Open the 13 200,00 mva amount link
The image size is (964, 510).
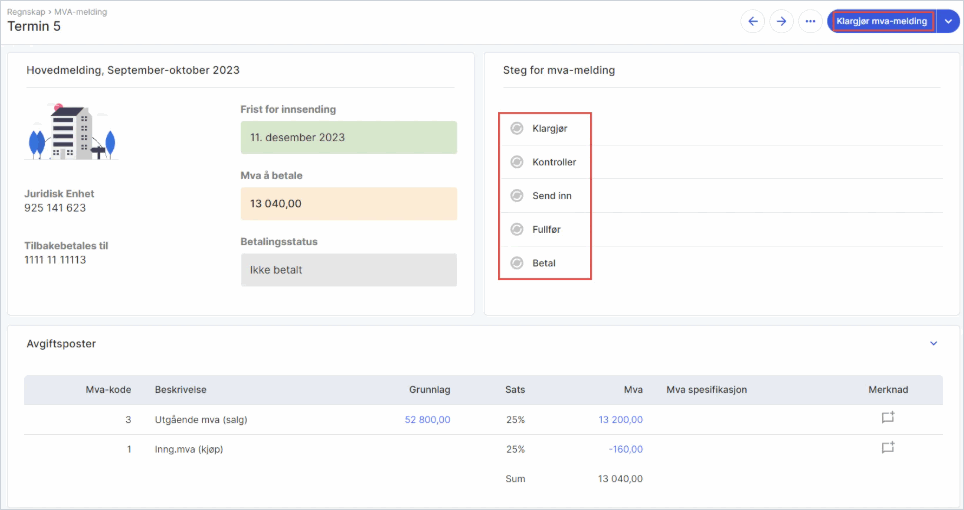620,420
